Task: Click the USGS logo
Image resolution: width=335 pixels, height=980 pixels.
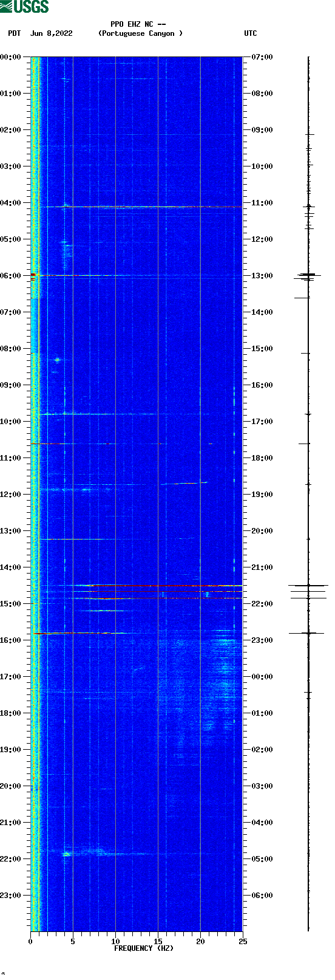Action: (24, 7)
